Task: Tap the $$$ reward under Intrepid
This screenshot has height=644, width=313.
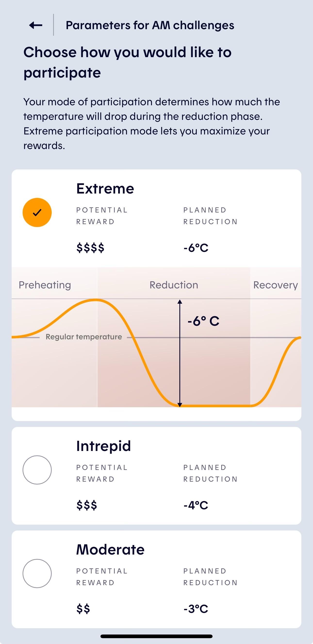Action: click(x=87, y=505)
